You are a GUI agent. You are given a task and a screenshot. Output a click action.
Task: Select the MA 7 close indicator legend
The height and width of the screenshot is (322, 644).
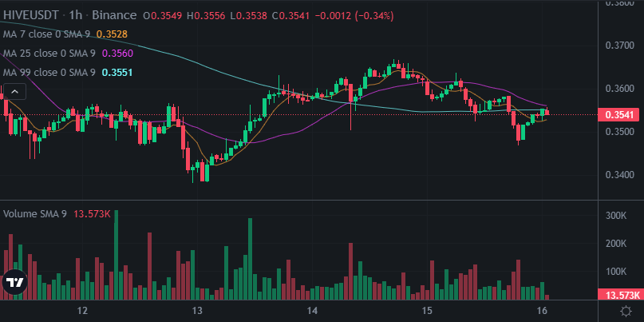[x=46, y=34]
